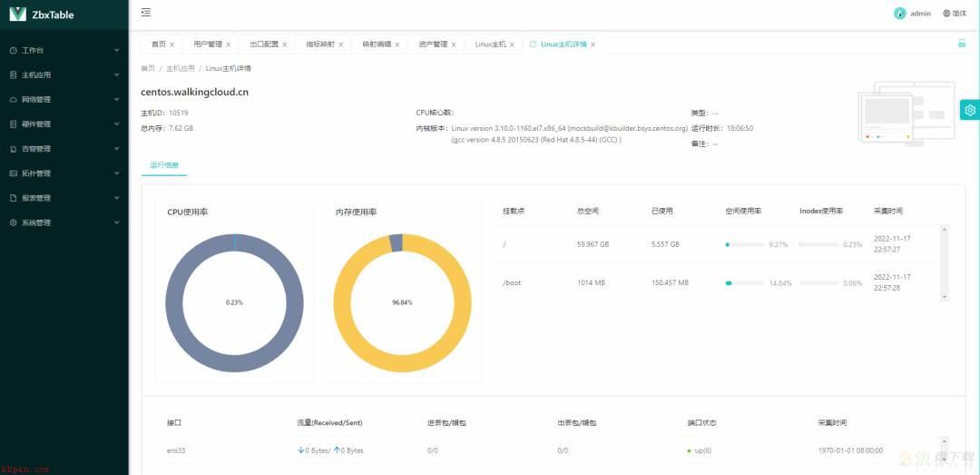Click the admin user avatar
Viewport: 980px width, 475px height.
900,13
